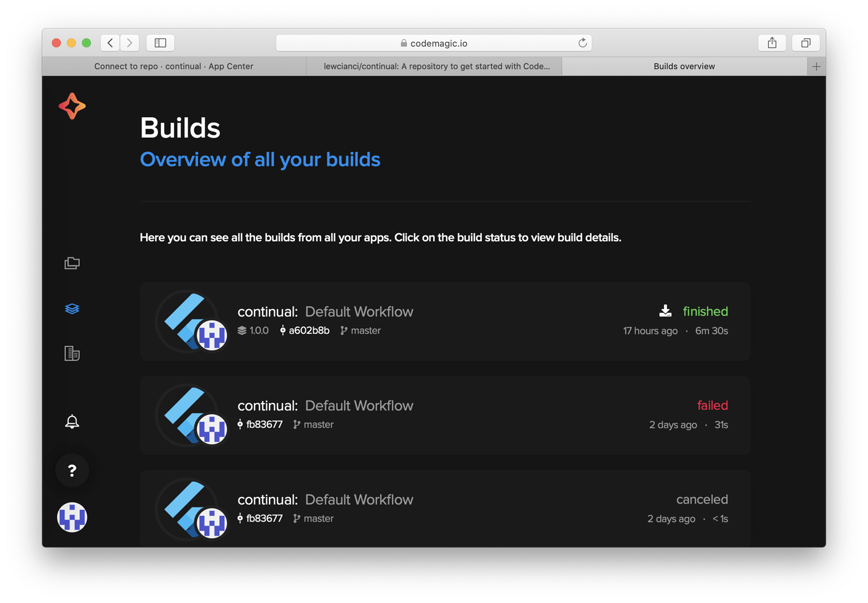
Task: Click commit hash a602b8b
Action: pyautogui.click(x=305, y=331)
